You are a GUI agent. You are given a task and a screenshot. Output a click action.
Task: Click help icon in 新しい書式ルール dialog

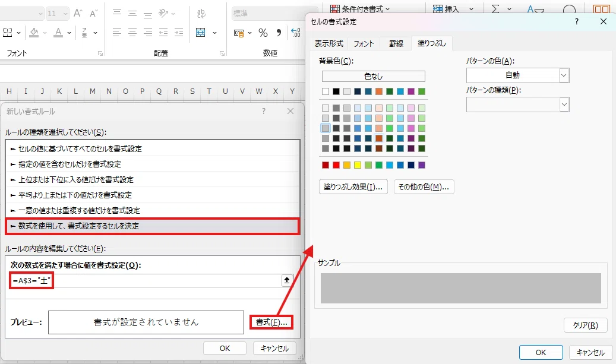click(264, 111)
